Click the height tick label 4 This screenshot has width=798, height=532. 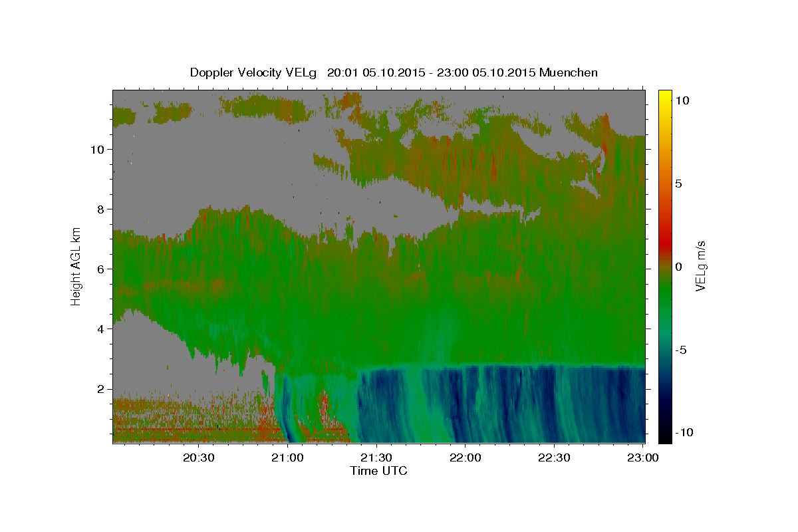click(101, 329)
